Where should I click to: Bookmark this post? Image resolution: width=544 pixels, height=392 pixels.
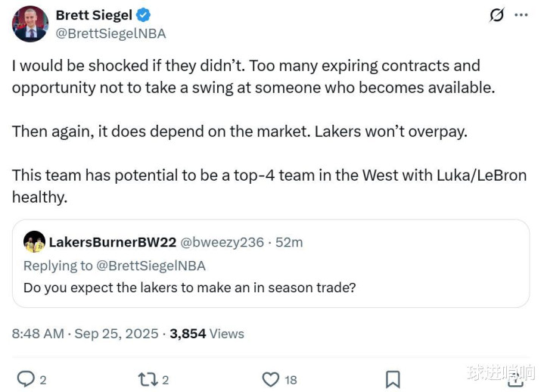pyautogui.click(x=393, y=378)
